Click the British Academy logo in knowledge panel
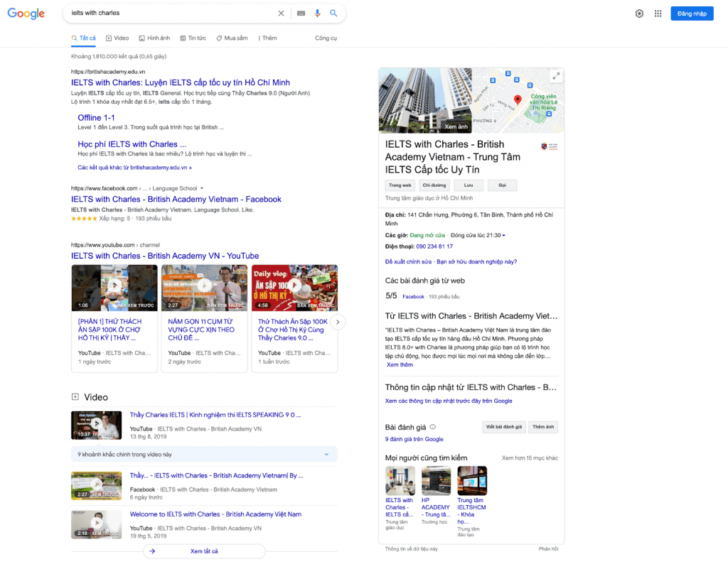The image size is (728, 569). [550, 146]
